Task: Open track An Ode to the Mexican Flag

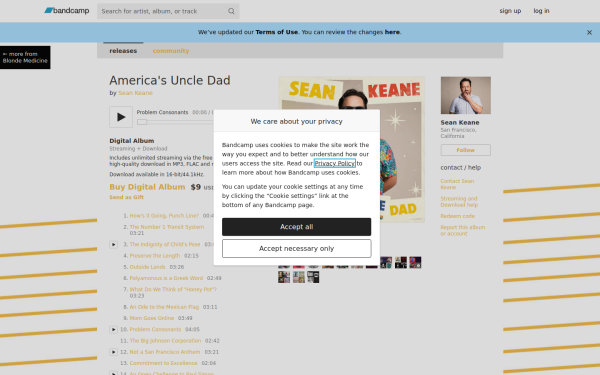Action: [164, 307]
